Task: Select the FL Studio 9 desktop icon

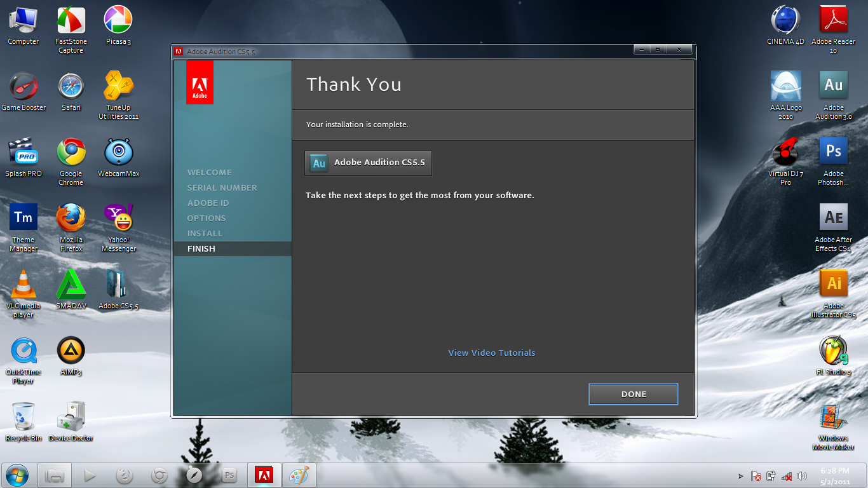Action: pyautogui.click(x=834, y=356)
